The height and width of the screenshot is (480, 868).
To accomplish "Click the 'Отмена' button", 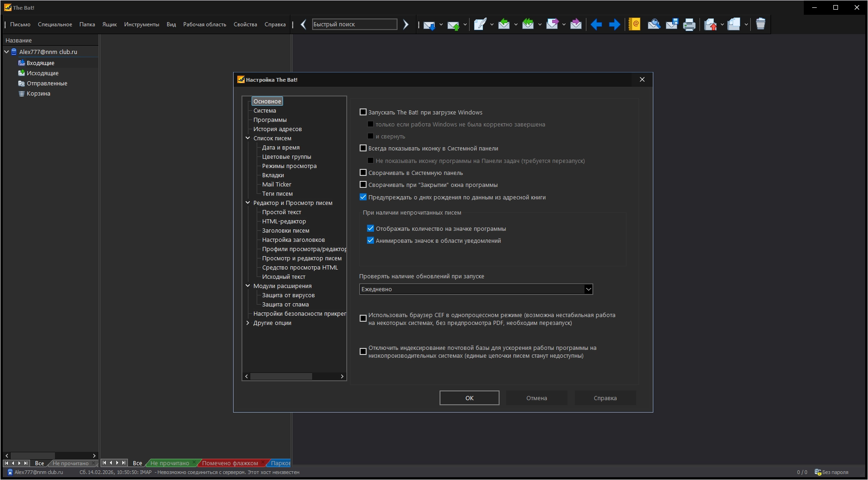I will (x=536, y=398).
